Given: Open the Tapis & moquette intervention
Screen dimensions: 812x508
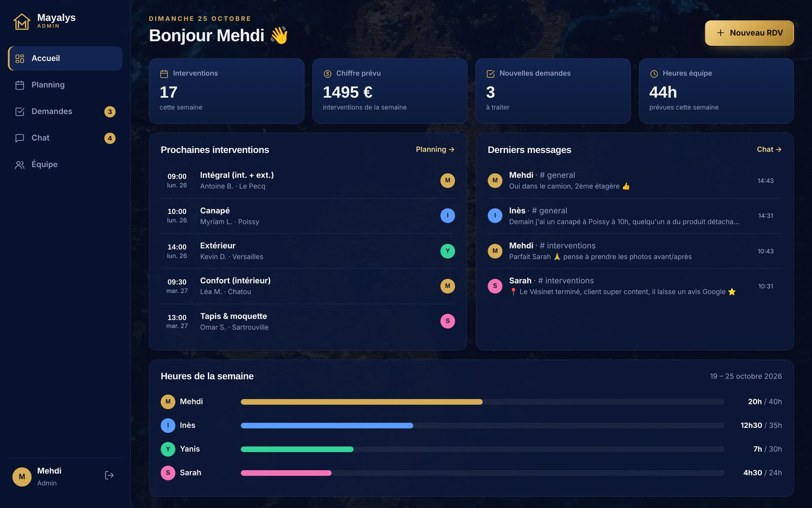Looking at the screenshot, I should tap(308, 321).
